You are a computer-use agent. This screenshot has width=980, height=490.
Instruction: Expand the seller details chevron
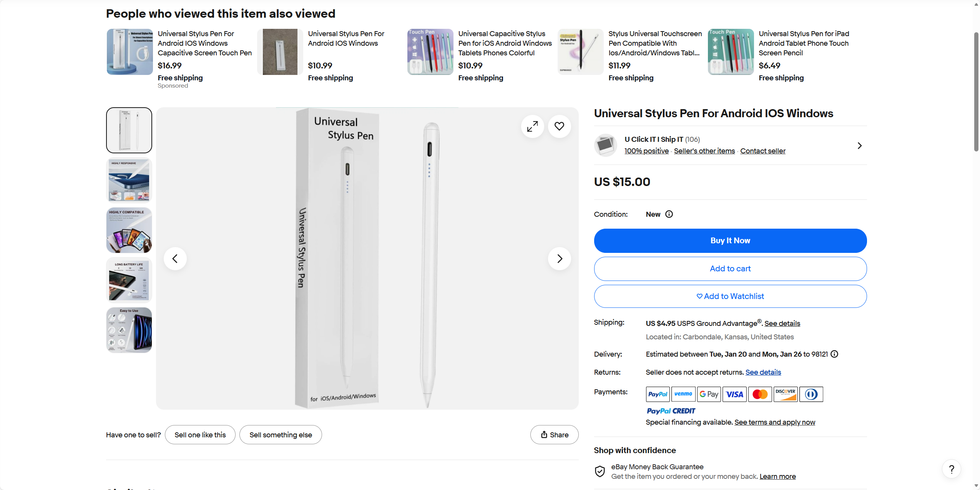pyautogui.click(x=860, y=146)
